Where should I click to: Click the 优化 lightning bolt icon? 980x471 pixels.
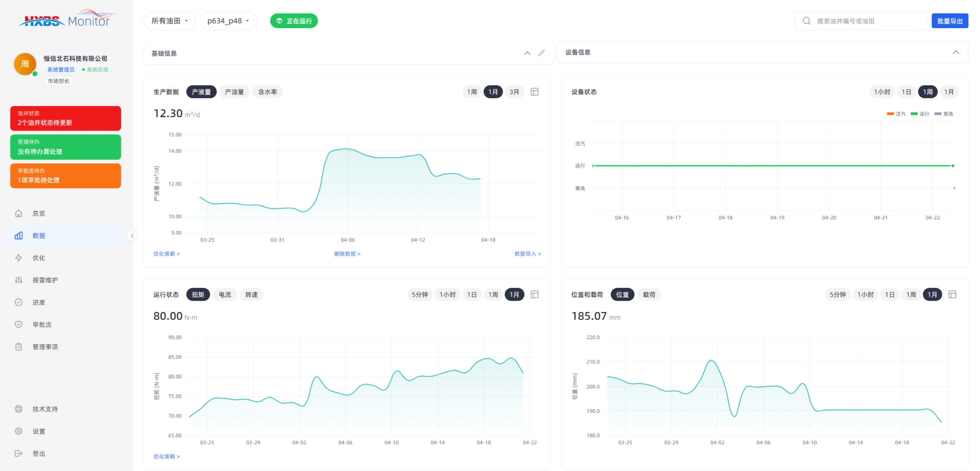coord(19,258)
